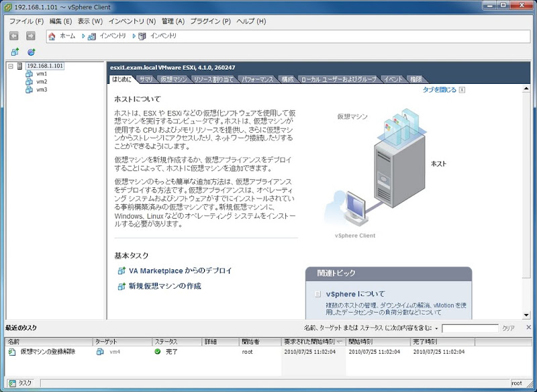Image resolution: width=537 pixels, height=392 pixels.
Task: Click the タスク button in status bar
Action: coord(21,383)
